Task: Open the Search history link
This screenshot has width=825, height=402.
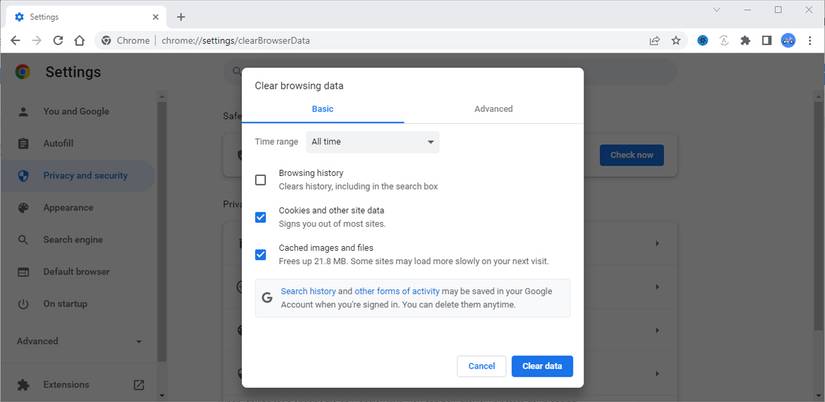Action: tap(308, 291)
